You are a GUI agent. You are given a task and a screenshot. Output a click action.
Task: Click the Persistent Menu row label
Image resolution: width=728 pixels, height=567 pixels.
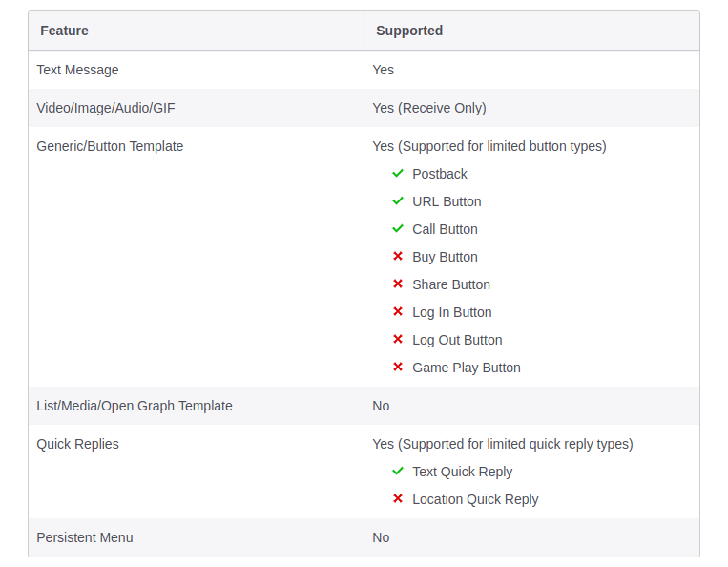click(x=85, y=537)
